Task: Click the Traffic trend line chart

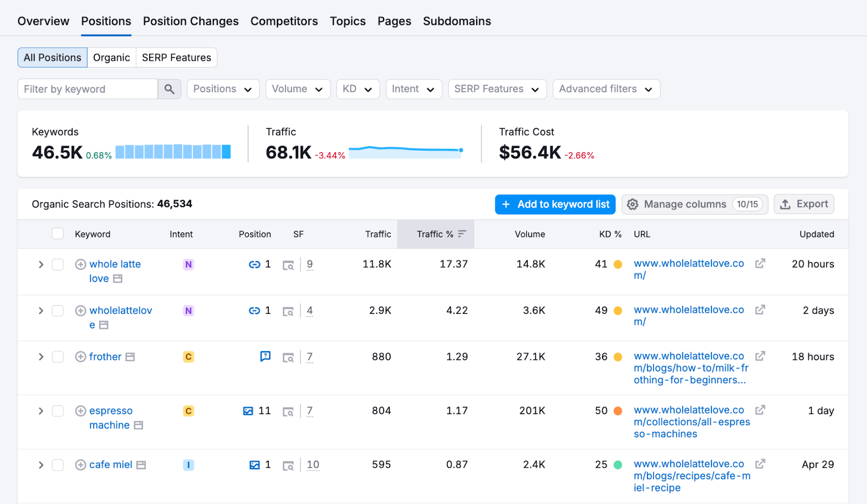Action: (x=406, y=152)
